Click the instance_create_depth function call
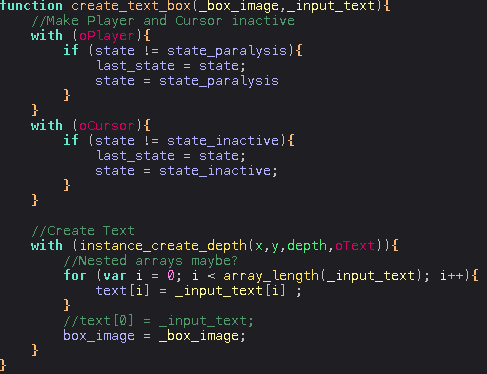The image size is (487, 374). pos(163,246)
